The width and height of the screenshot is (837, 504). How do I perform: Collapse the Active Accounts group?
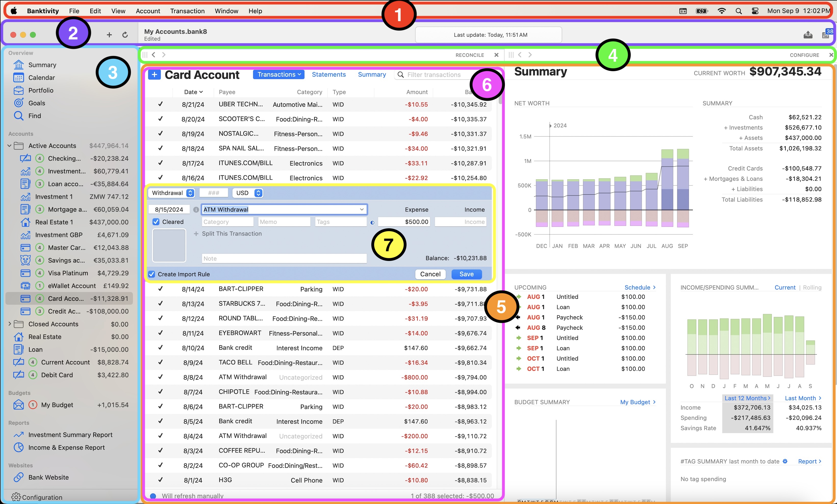(x=9, y=145)
